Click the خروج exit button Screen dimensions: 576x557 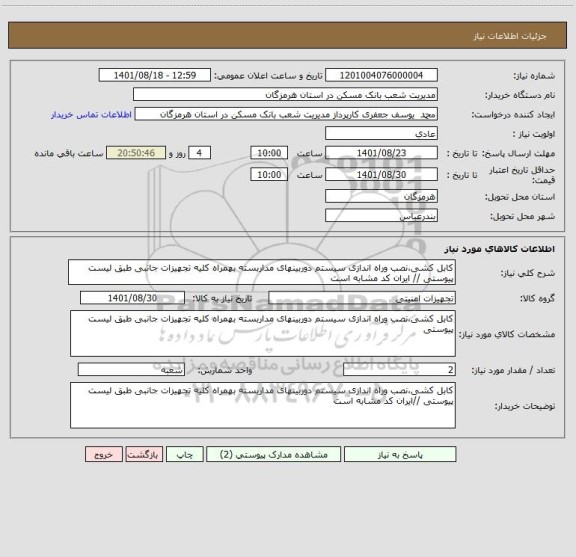tap(104, 454)
